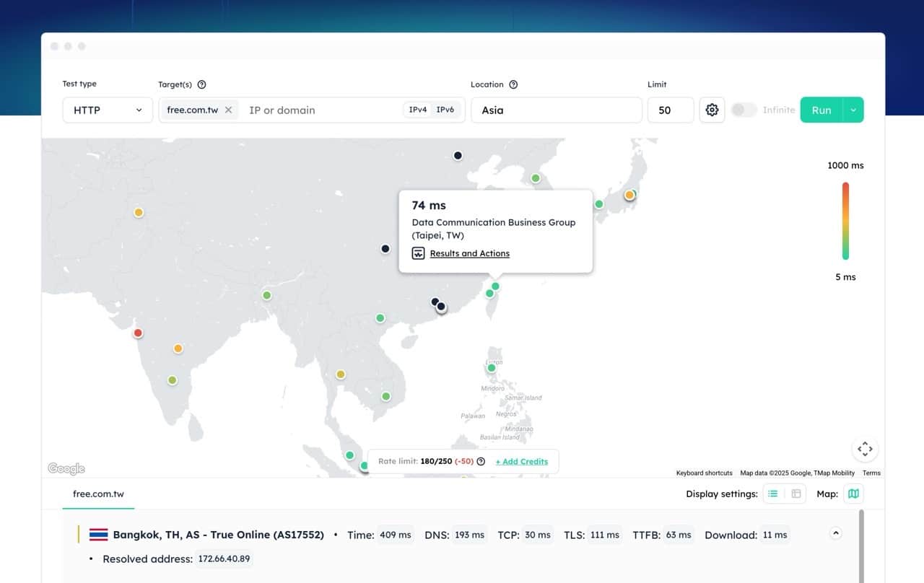Open the Results and Actions link
The image size is (924, 583).
coord(469,253)
